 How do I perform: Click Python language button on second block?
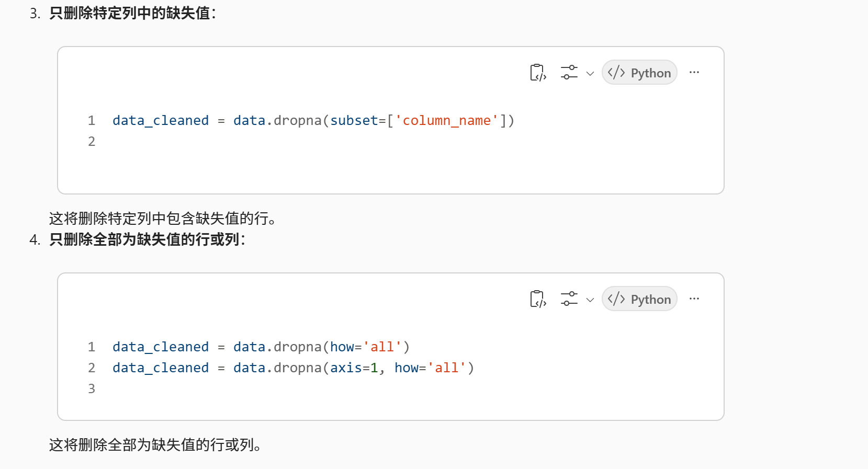(x=639, y=299)
